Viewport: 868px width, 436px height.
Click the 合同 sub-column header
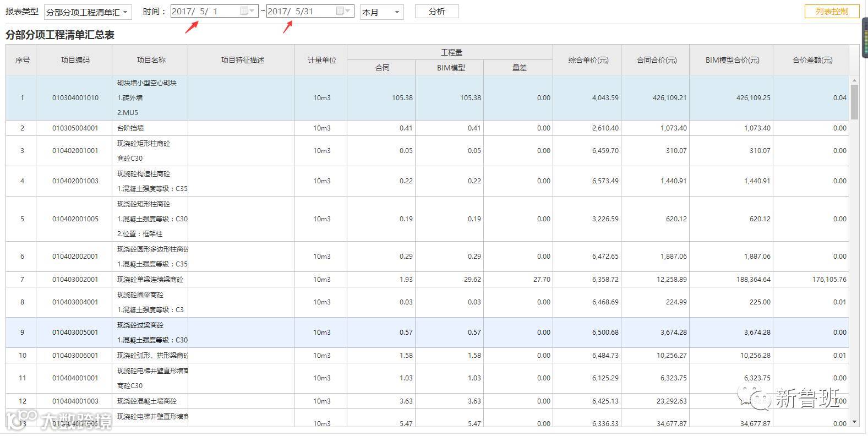click(382, 68)
